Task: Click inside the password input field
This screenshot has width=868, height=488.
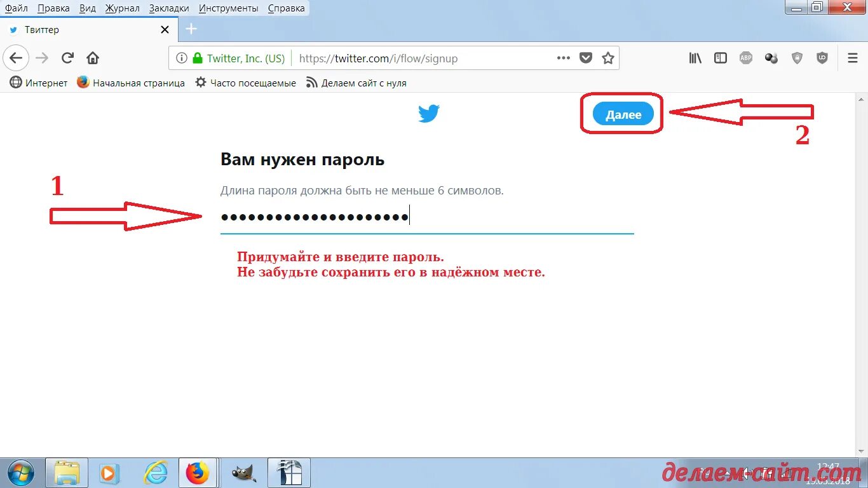Action: pos(427,217)
